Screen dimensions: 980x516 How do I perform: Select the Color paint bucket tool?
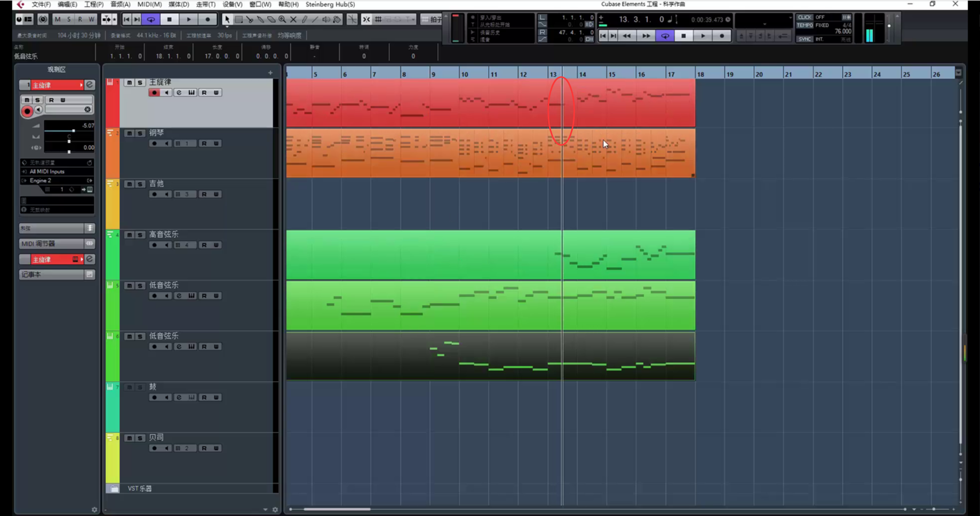point(337,19)
